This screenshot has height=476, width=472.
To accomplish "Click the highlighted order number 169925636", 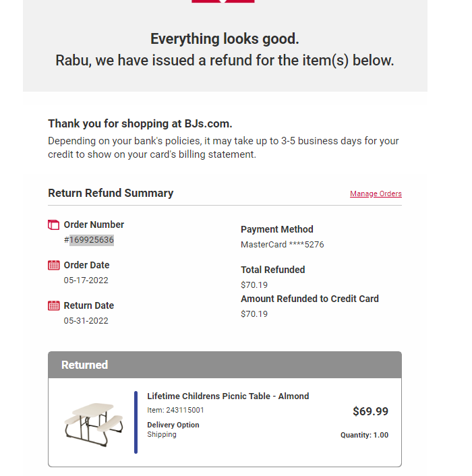I will [92, 240].
